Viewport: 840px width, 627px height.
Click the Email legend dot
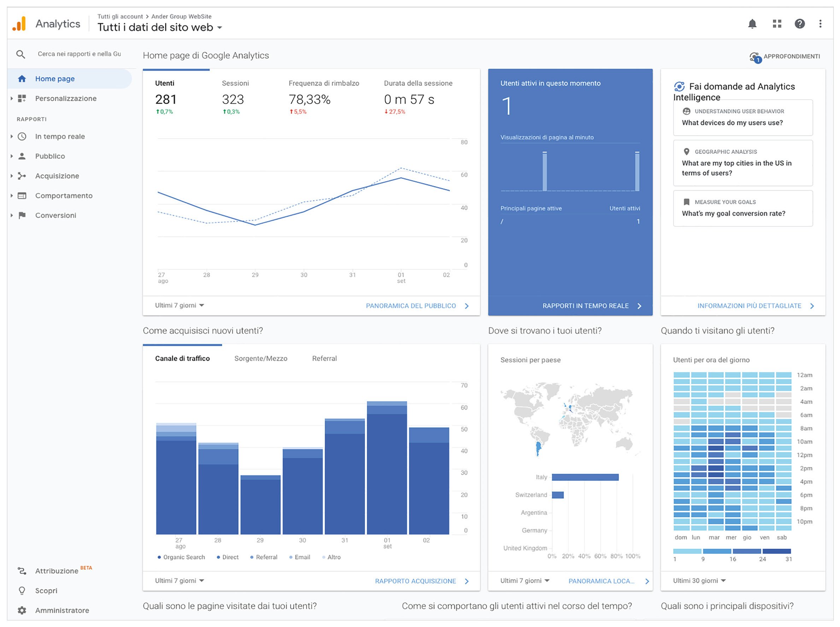click(x=291, y=557)
